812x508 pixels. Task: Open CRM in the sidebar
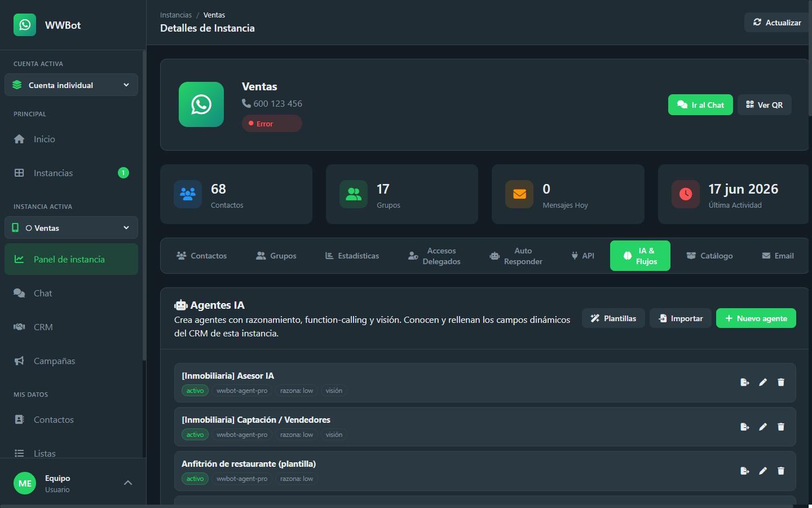71,327
